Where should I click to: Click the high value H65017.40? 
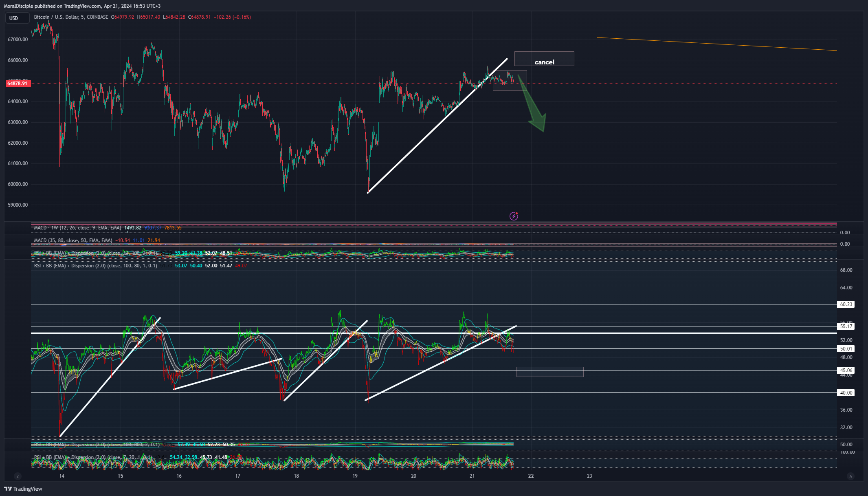[x=149, y=17]
